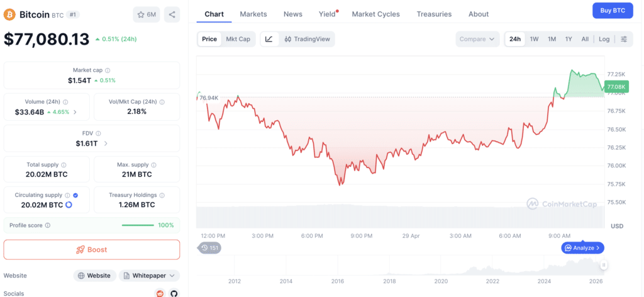Click the 151 history events badge
The height and width of the screenshot is (297, 644).
pos(211,248)
